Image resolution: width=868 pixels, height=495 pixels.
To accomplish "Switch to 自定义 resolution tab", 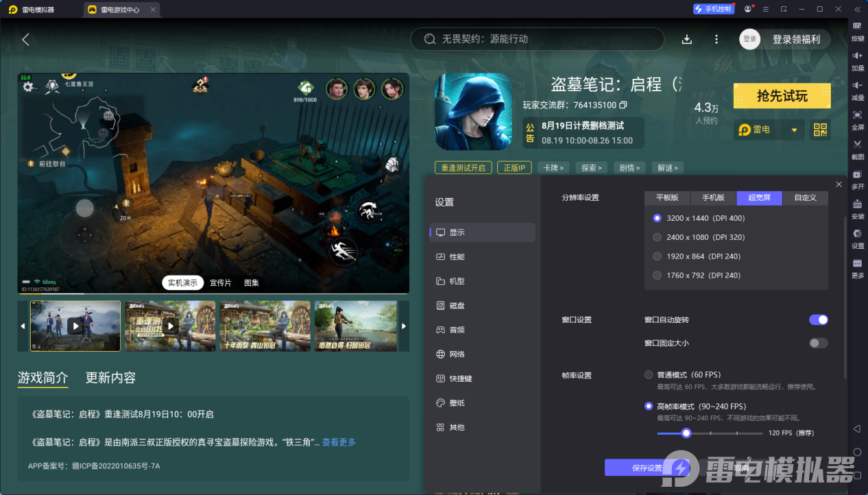I will [x=805, y=197].
